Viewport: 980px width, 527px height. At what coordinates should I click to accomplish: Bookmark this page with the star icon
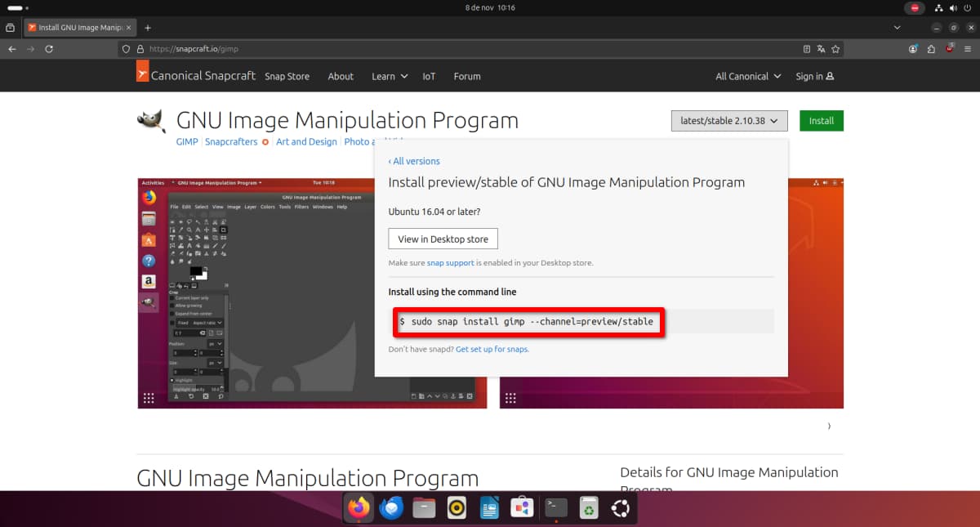[835, 49]
